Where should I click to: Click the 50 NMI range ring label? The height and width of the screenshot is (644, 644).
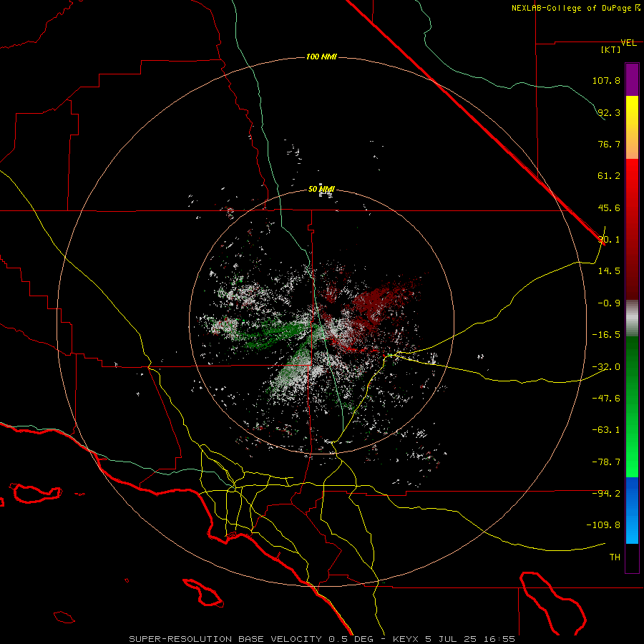pos(321,190)
